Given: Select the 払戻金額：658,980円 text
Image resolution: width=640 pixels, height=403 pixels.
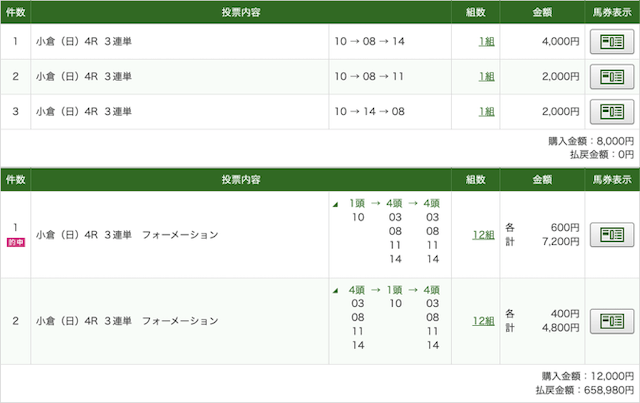Looking at the screenshot, I should click(x=584, y=390).
